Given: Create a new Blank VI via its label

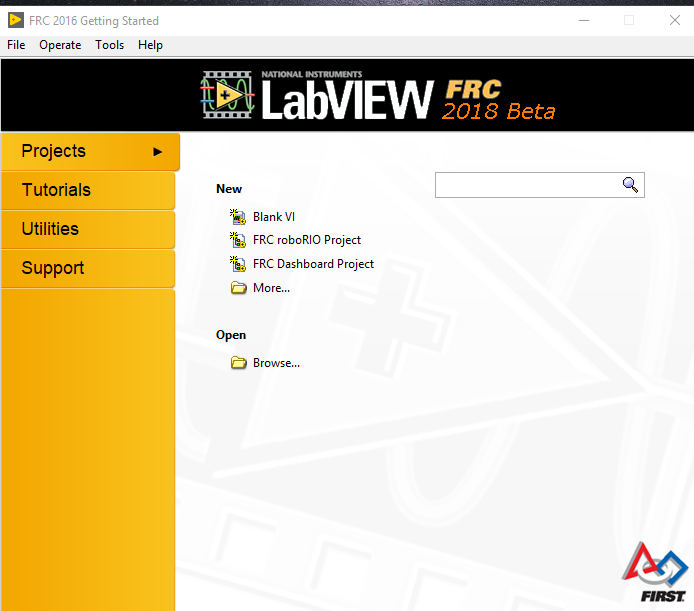Looking at the screenshot, I should 274,217.
